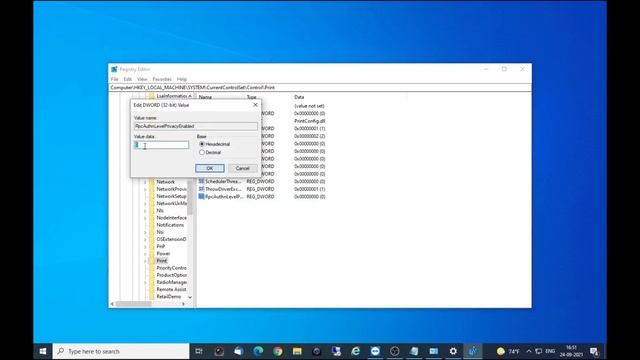Open File Explorer from the taskbar
The height and width of the screenshot is (360, 640).
297,351
